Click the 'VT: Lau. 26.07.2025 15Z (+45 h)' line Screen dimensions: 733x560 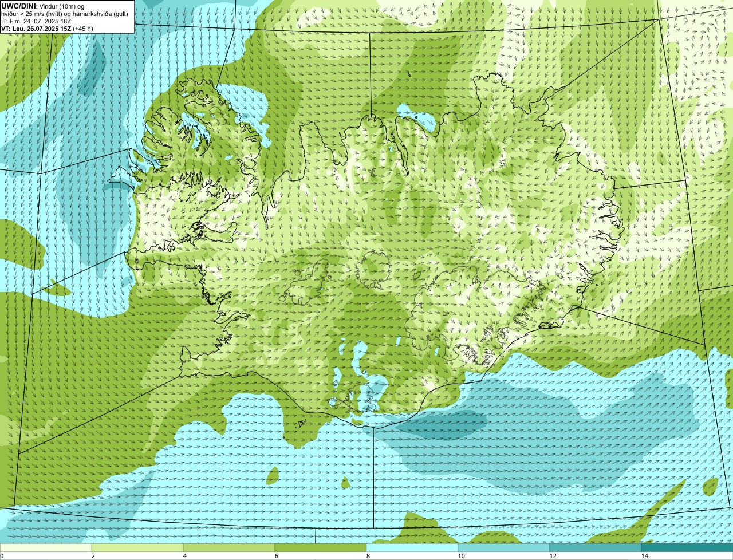pos(47,28)
